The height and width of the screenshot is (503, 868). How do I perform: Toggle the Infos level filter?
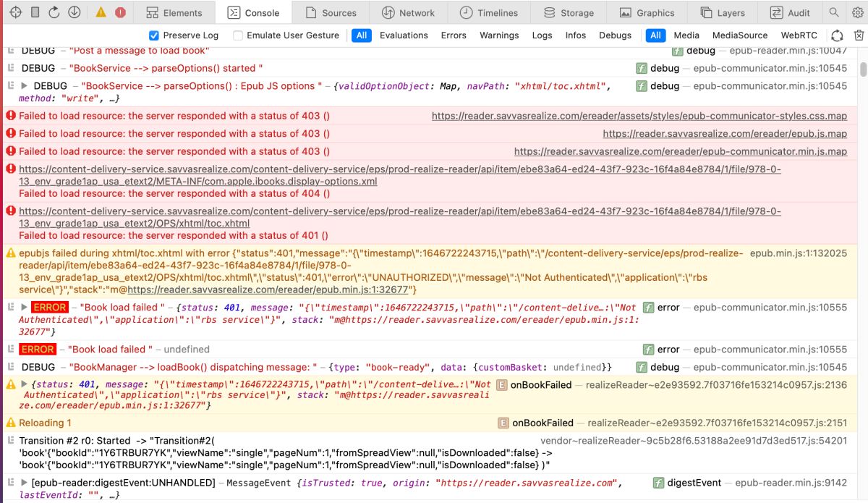[576, 35]
